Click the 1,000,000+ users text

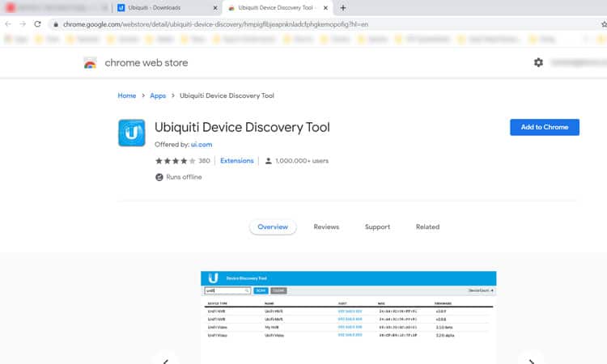(302, 161)
